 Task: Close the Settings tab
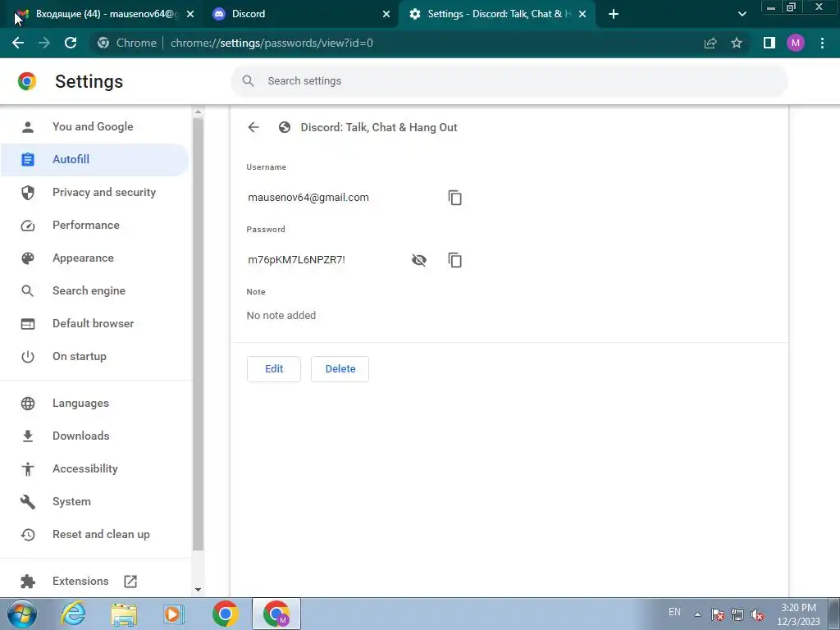coord(582,14)
